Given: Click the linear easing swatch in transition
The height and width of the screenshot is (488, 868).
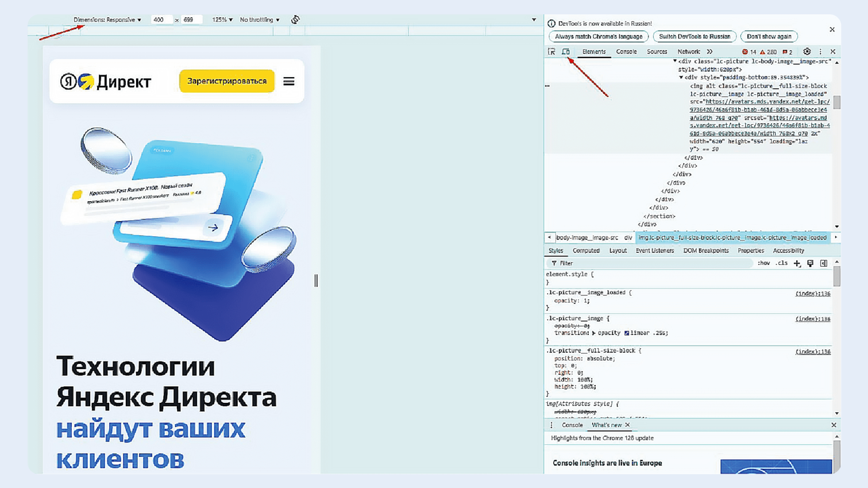Looking at the screenshot, I should click(x=627, y=333).
